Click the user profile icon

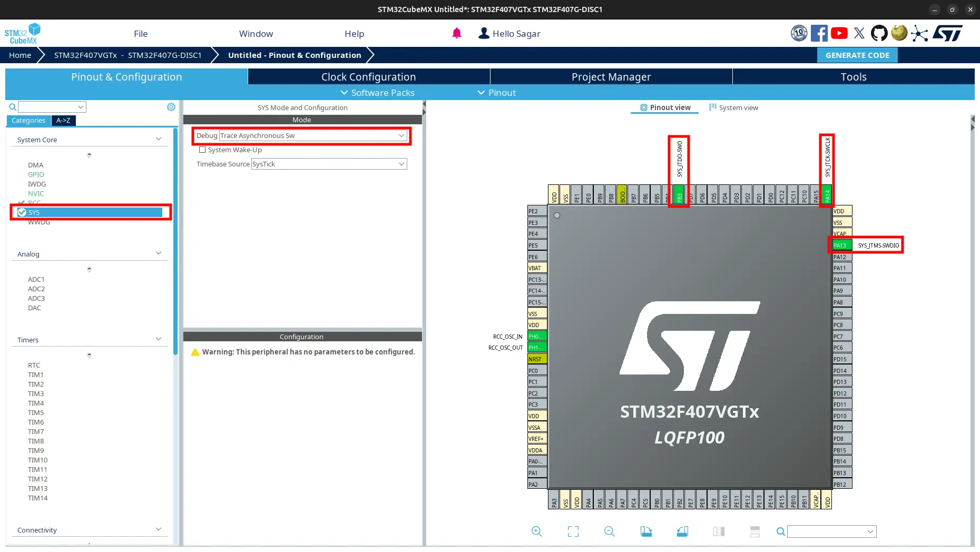(x=484, y=33)
